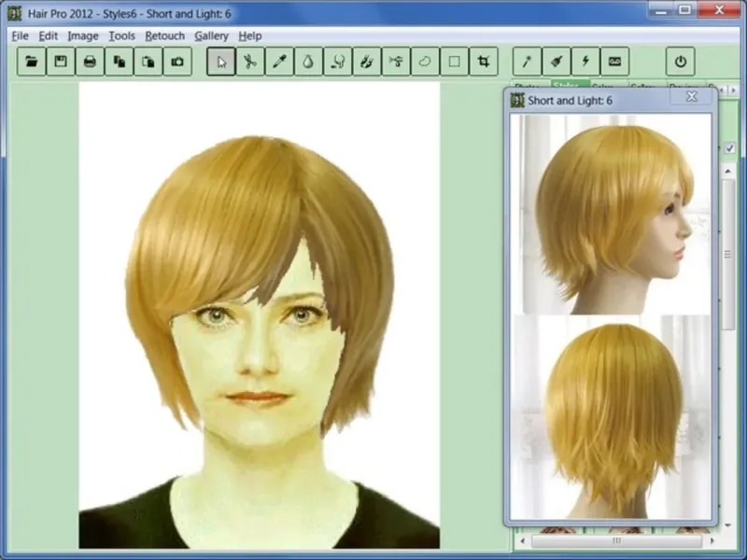Screen dimensions: 747x560
Task: Print the photo using the printer icon
Action: pyautogui.click(x=90, y=62)
